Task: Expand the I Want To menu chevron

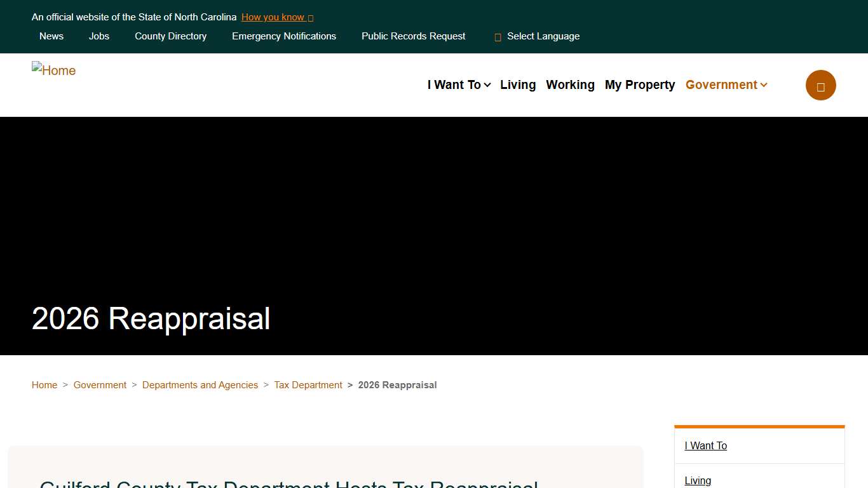Action: coord(487,85)
